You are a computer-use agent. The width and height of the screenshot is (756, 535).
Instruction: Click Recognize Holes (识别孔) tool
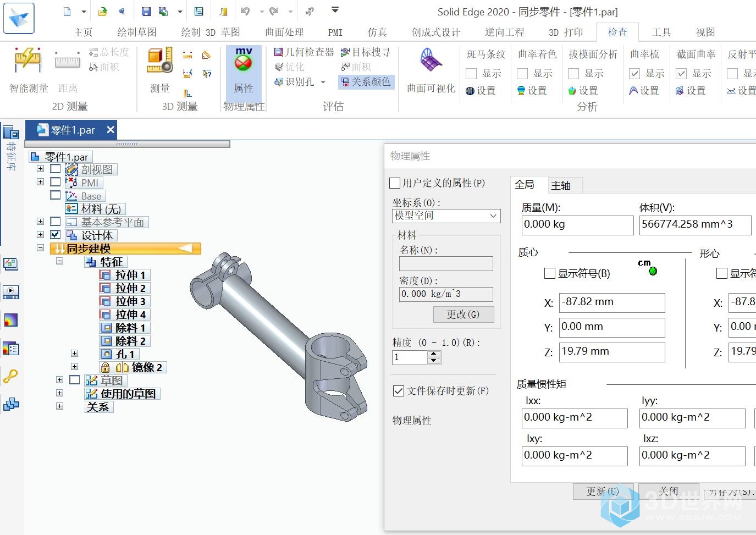tap(294, 82)
